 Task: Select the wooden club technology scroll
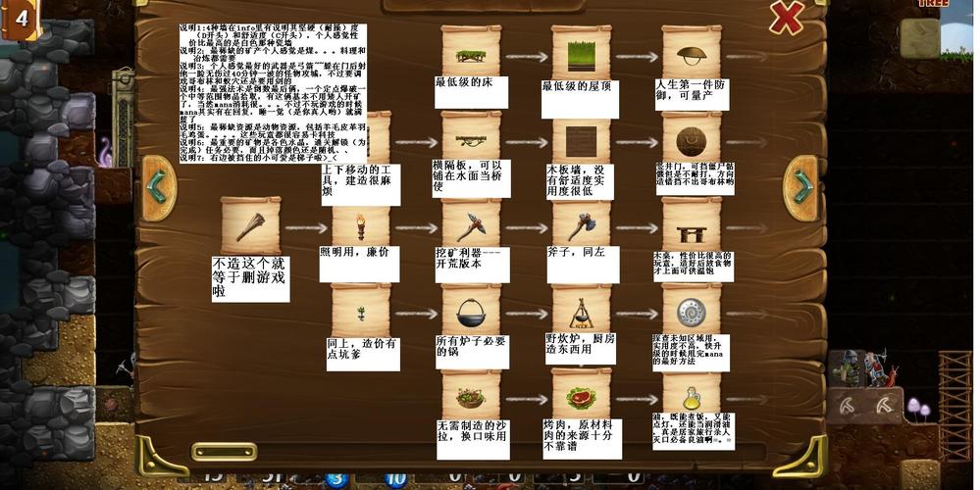(x=249, y=224)
